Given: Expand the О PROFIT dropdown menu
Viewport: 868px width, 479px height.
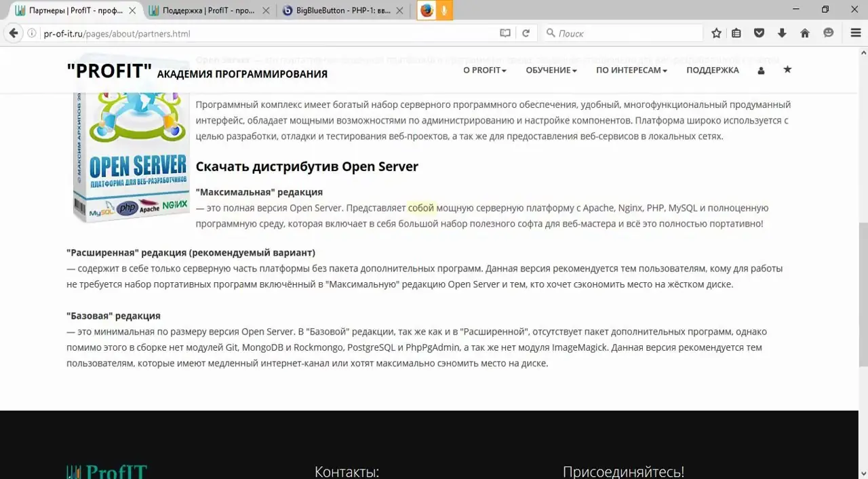Looking at the screenshot, I should [x=485, y=70].
